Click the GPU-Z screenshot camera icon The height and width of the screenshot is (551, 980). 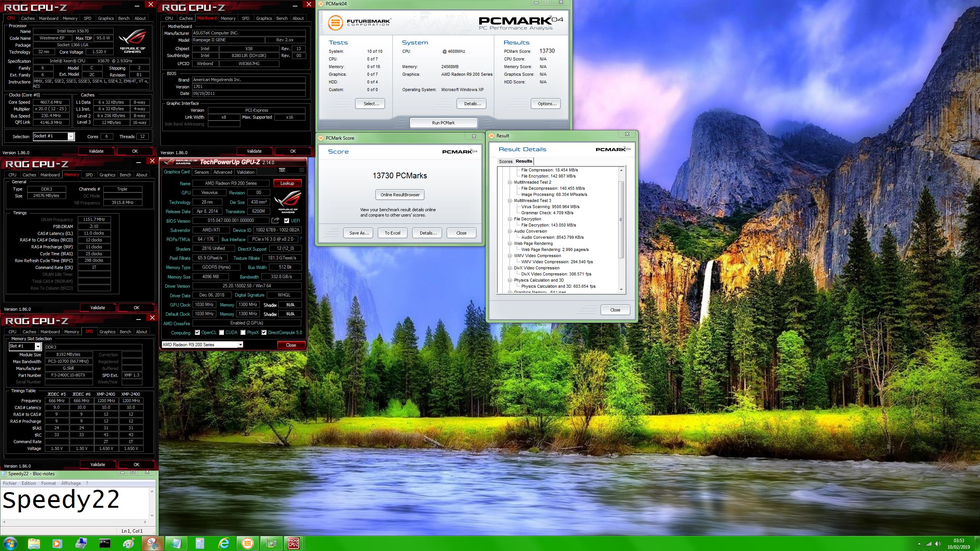pos(282,170)
